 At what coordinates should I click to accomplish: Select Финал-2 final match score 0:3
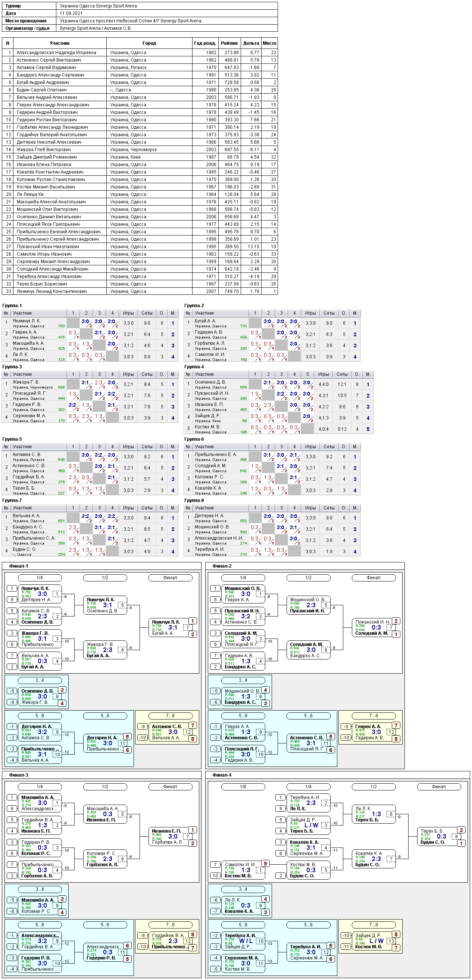click(x=376, y=627)
